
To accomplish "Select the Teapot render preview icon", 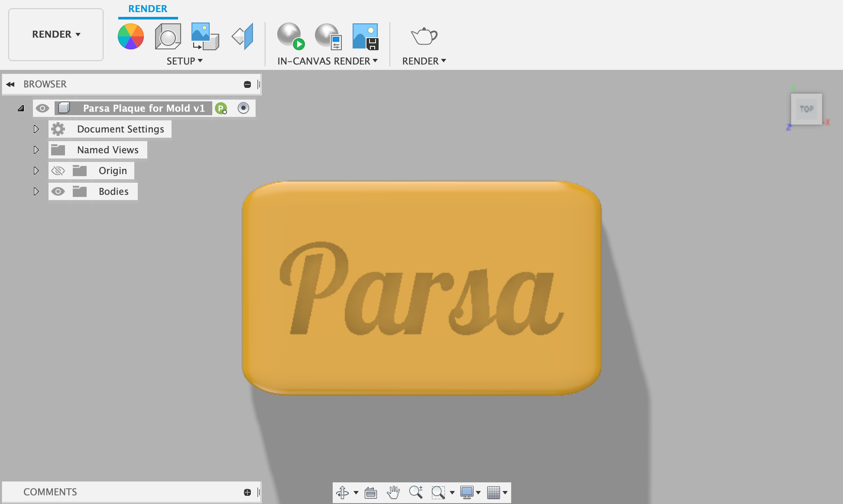I will pos(424,38).
